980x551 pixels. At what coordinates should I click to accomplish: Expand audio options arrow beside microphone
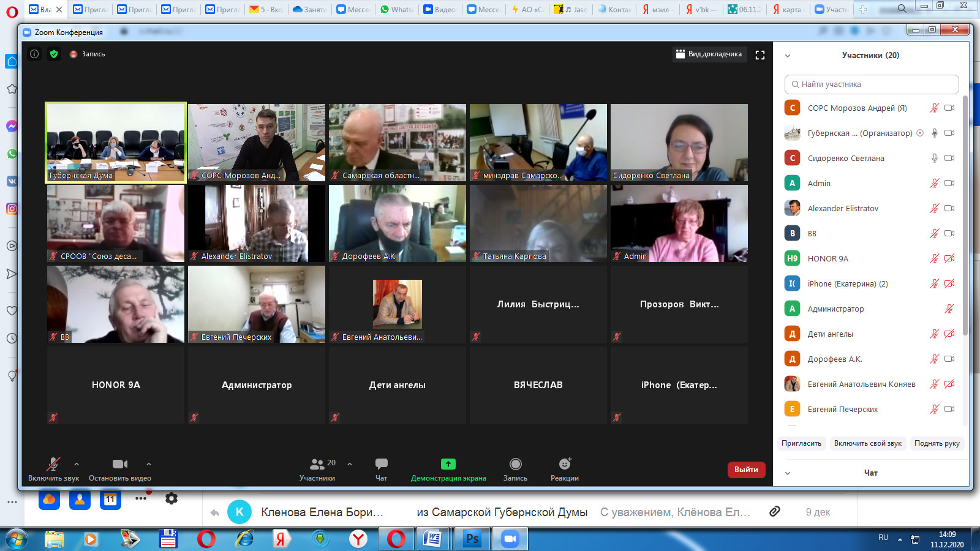(x=77, y=464)
